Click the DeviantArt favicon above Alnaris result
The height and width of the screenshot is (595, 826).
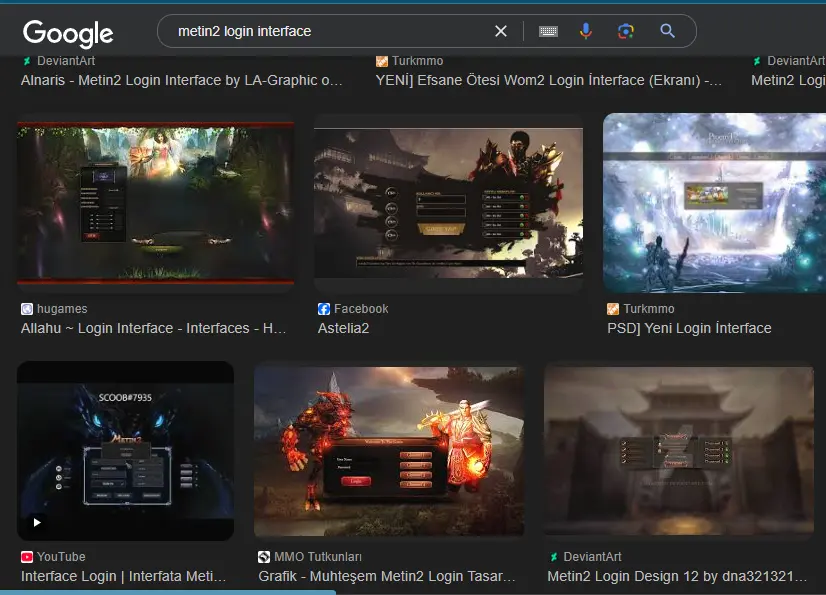pos(27,61)
